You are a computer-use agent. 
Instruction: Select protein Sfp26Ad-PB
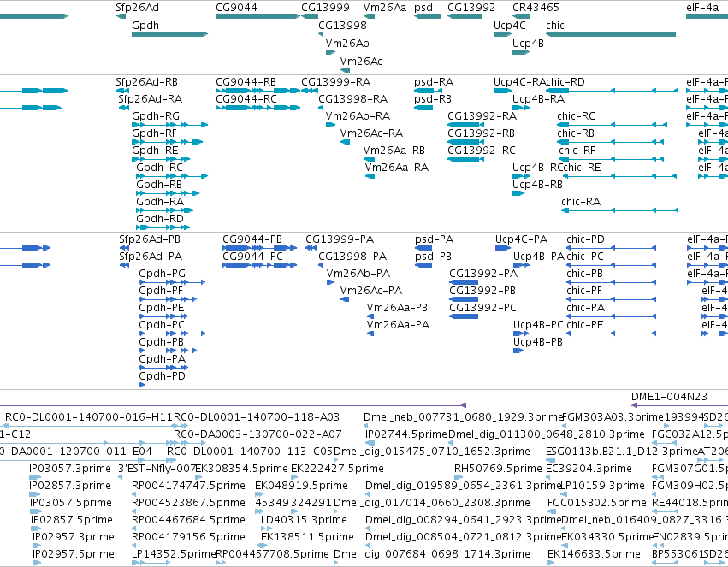point(150,239)
